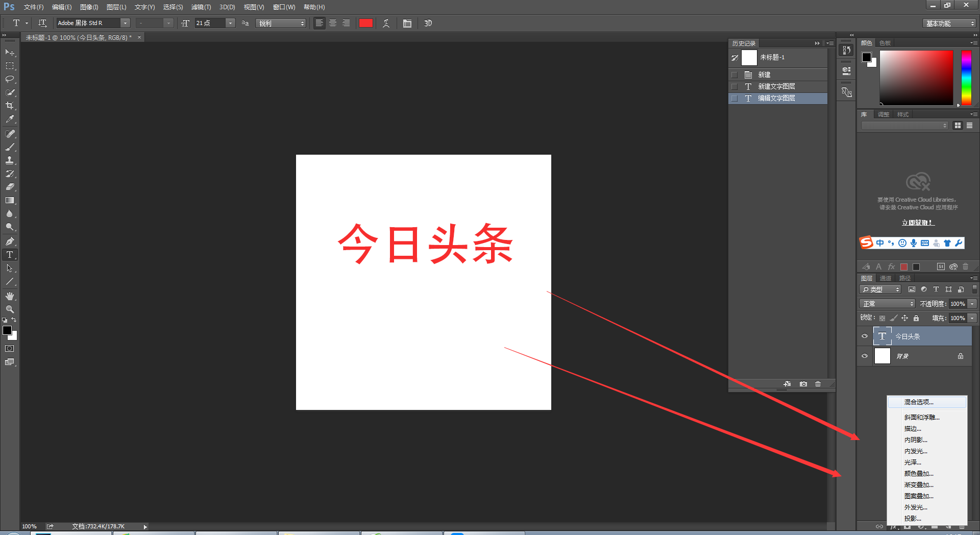Select the Hand tool
Image resolution: width=980 pixels, height=535 pixels.
10,296
